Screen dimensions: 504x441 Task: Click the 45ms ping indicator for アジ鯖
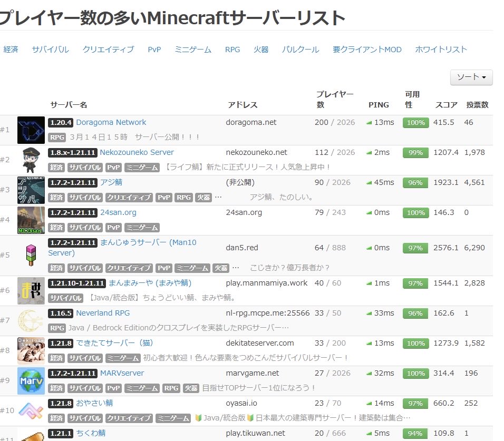coord(380,182)
